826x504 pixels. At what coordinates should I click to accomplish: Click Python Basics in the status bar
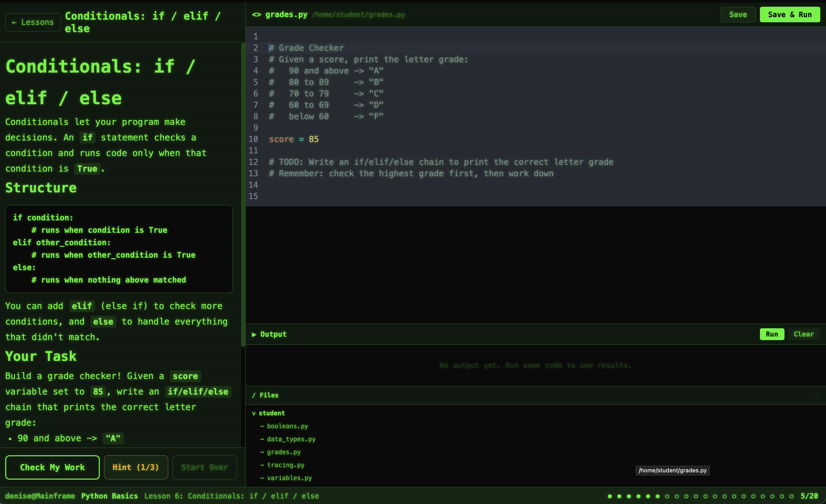click(109, 496)
